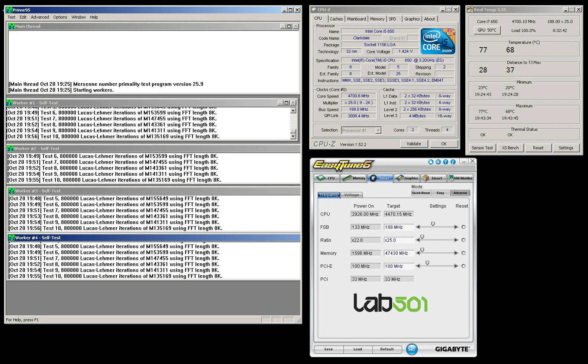Switch to the Voltage sub-tab

coord(352,195)
